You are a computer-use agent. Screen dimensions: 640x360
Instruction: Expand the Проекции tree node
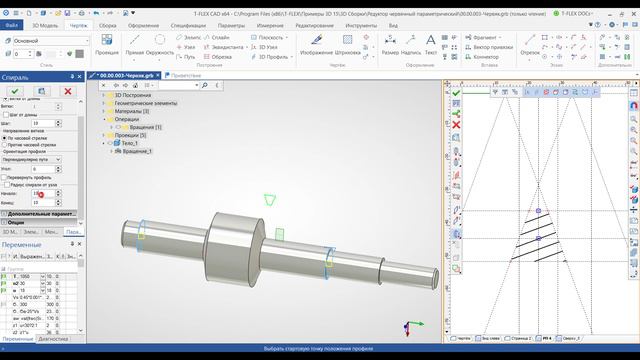pyautogui.click(x=104, y=135)
